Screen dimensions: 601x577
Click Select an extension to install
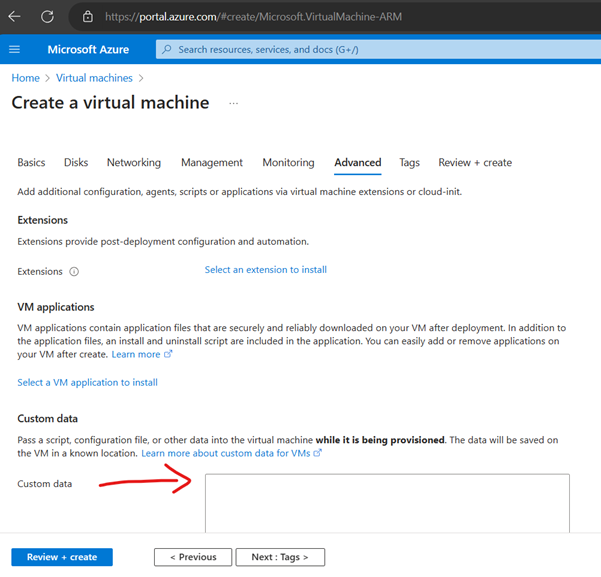click(266, 270)
